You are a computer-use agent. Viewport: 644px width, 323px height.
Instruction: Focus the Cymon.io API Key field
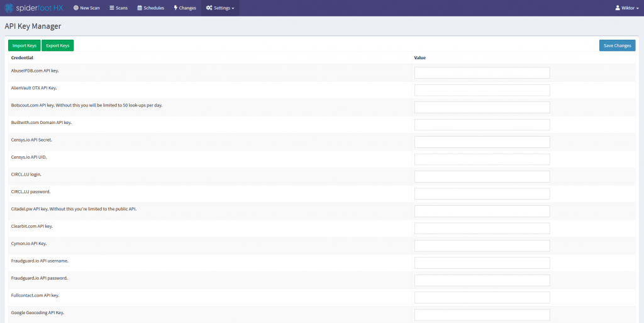pos(482,246)
